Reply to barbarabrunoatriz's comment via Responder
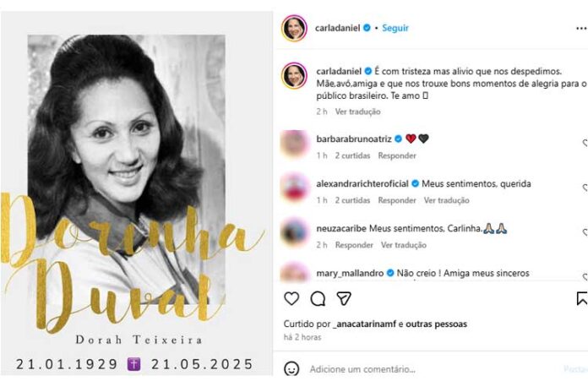 (x=397, y=155)
